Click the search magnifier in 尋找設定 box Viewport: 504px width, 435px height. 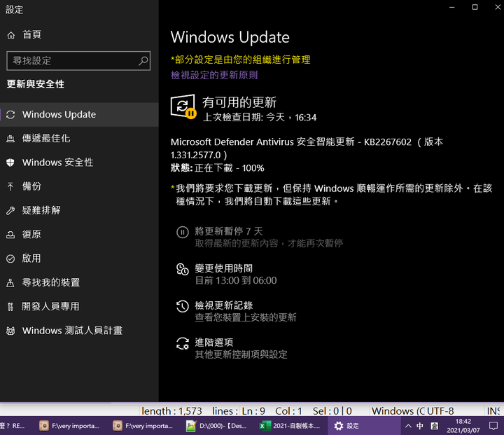pos(143,60)
